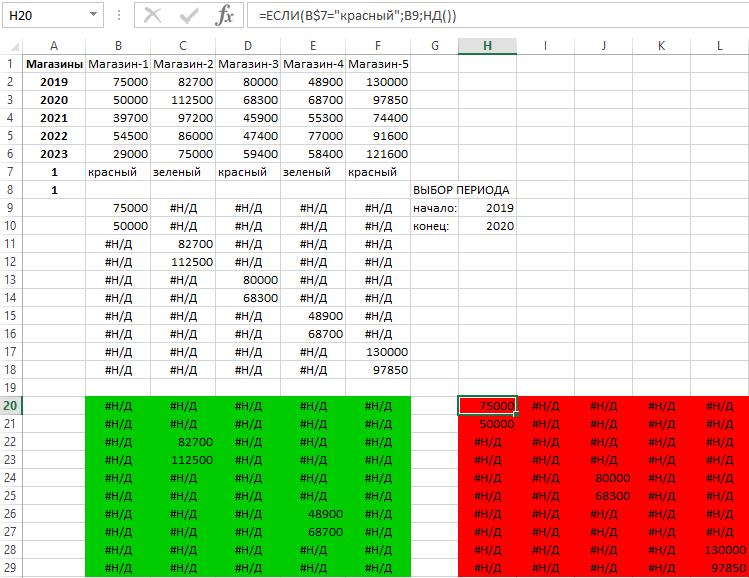Select row 7 header
The image size is (749, 578).
(x=11, y=172)
